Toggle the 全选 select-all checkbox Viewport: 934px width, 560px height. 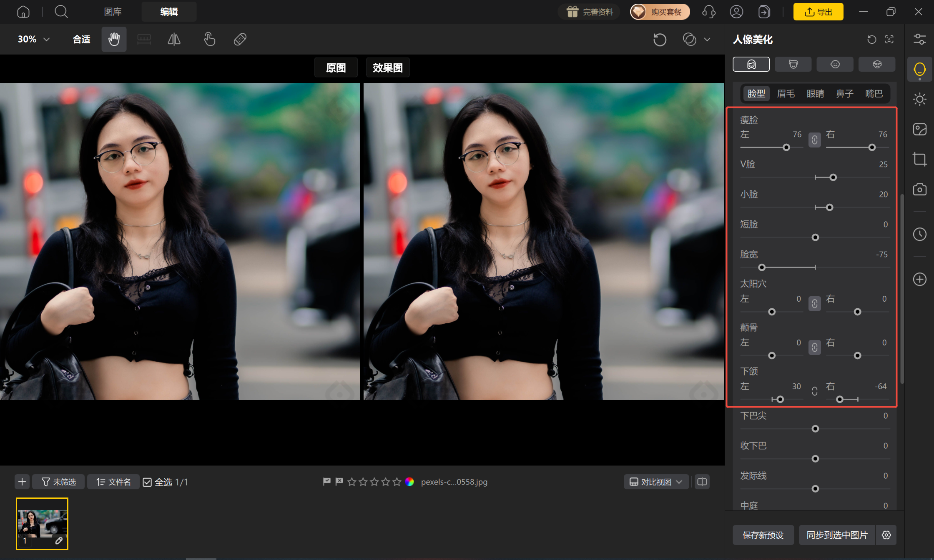147,482
